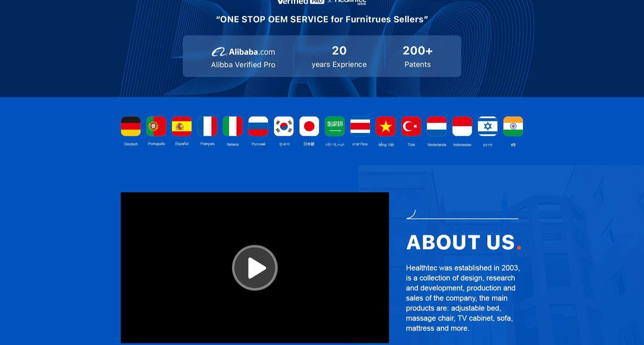The image size is (644, 345).
Task: Play the About Us video
Action: tap(255, 268)
